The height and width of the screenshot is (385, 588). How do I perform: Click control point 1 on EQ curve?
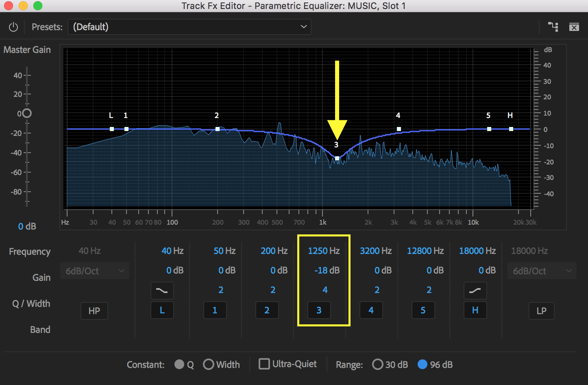click(x=126, y=129)
